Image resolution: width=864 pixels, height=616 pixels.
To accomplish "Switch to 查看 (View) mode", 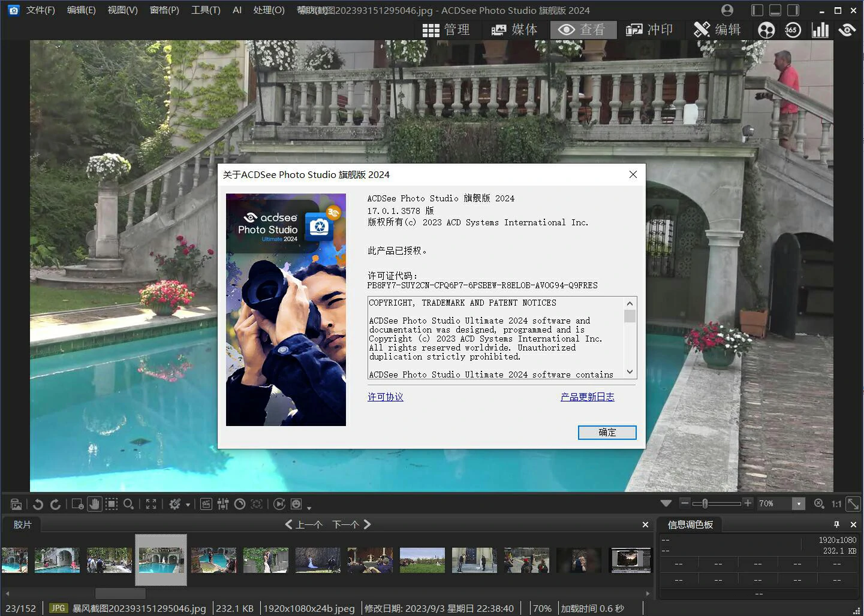I will point(583,30).
